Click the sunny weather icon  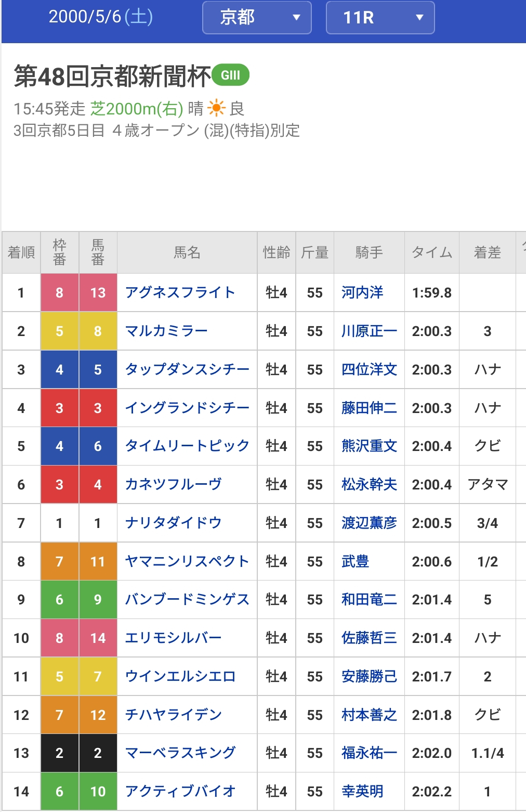(216, 108)
